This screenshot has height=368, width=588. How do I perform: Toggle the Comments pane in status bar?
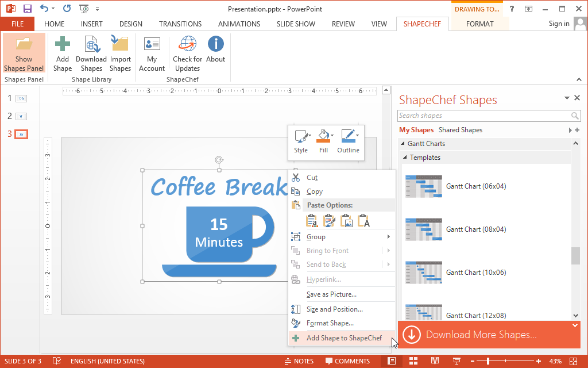coord(347,361)
